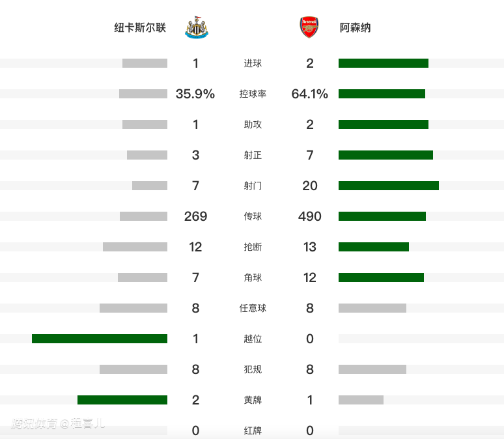Viewport: 504px width, 439px height.
Task: Select the 黄牌 stat label
Action: point(253,400)
